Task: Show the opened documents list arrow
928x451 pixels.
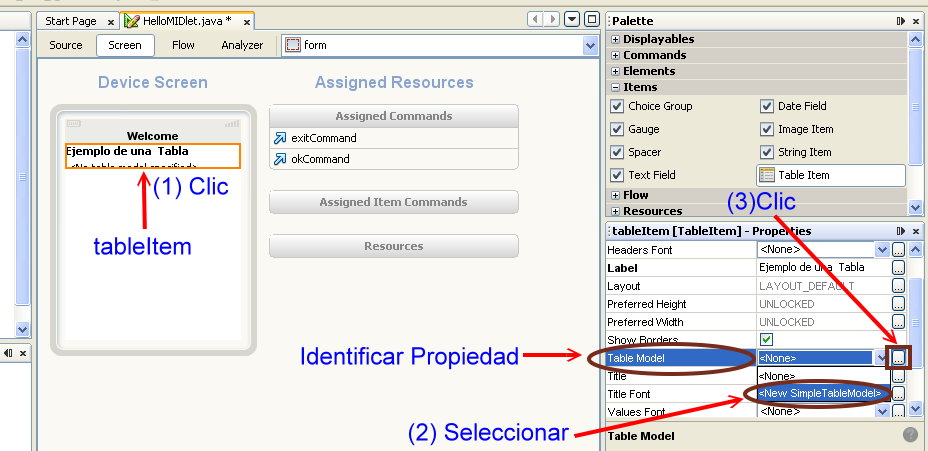Action: pyautogui.click(x=572, y=20)
